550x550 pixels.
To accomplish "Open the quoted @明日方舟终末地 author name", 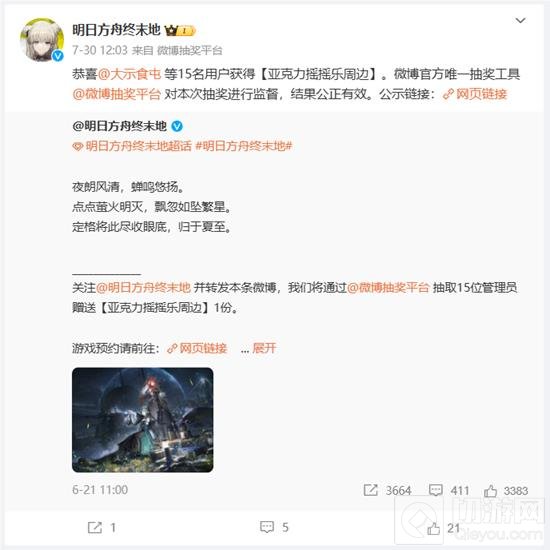I will (x=119, y=126).
